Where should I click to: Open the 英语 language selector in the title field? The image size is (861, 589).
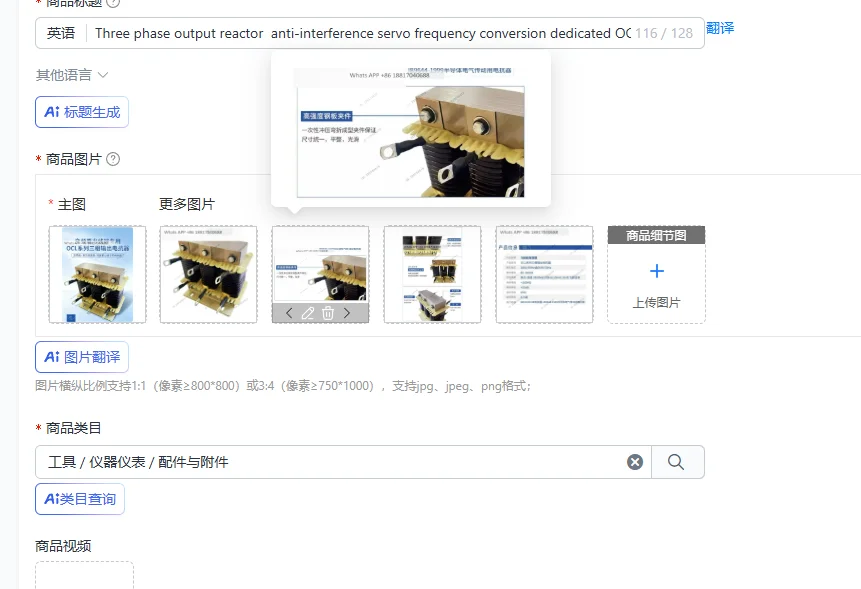click(61, 33)
